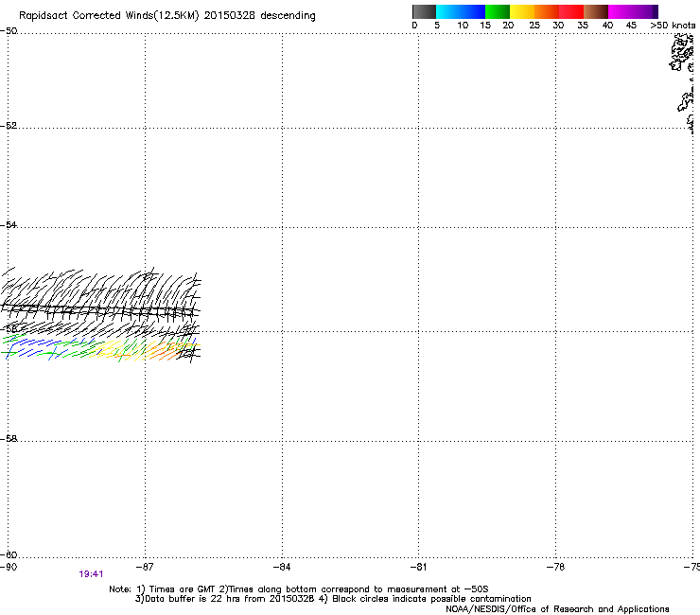The width and height of the screenshot is (700, 615).
Task: Click the -84 longitude axis label
Action: [282, 567]
